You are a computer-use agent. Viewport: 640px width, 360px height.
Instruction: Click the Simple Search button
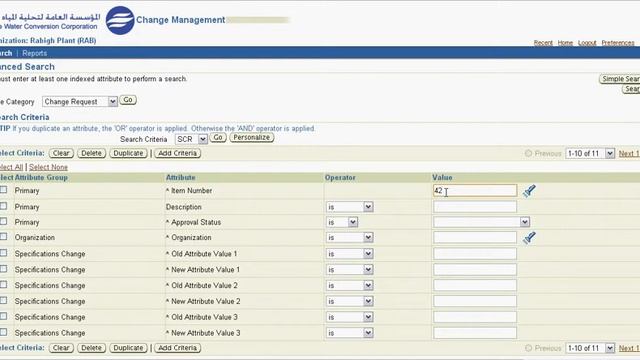click(x=620, y=79)
